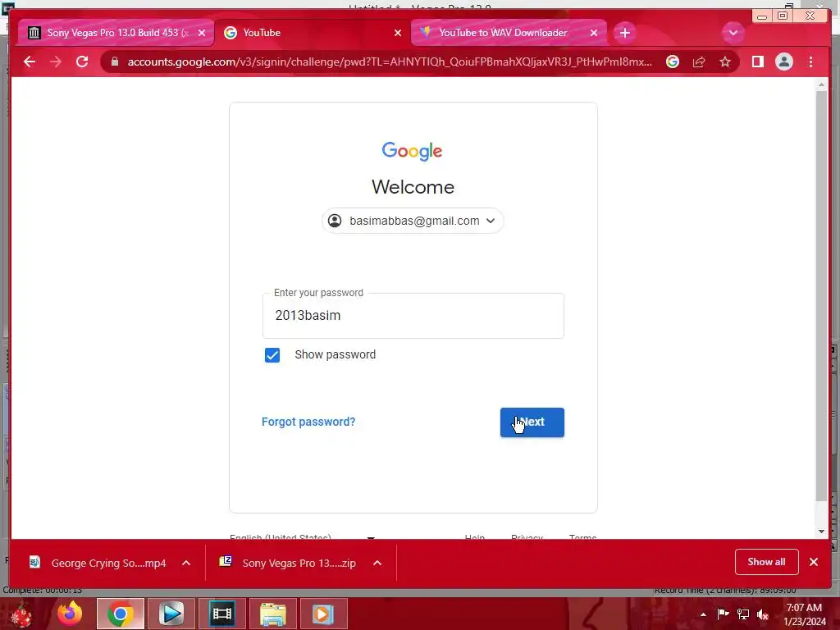Click the Start button ornament icon
Viewport: 840px width, 630px height.
pyautogui.click(x=21, y=615)
